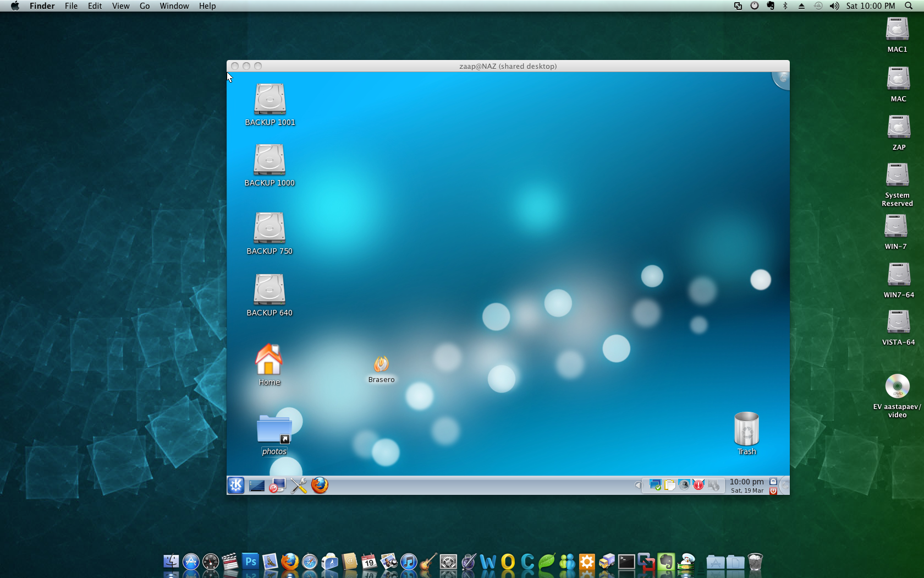Open the Help menu
Viewport: 924px width, 578px height.
(x=207, y=6)
